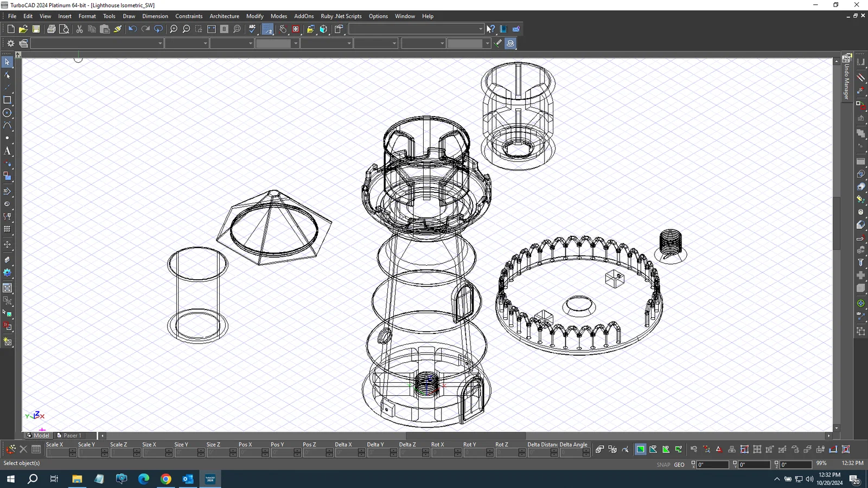Image resolution: width=868 pixels, height=488 pixels.
Task: Click the X coordinate input field
Action: [x=712, y=465]
